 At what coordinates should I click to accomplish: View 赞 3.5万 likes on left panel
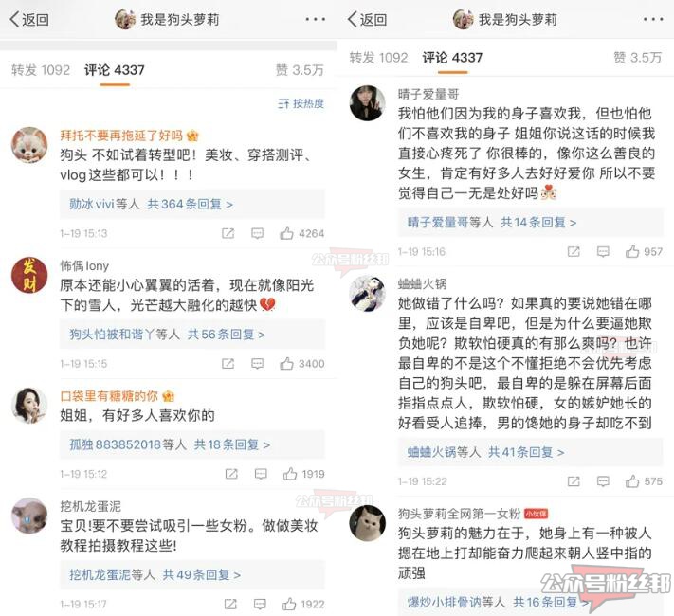pyautogui.click(x=300, y=69)
